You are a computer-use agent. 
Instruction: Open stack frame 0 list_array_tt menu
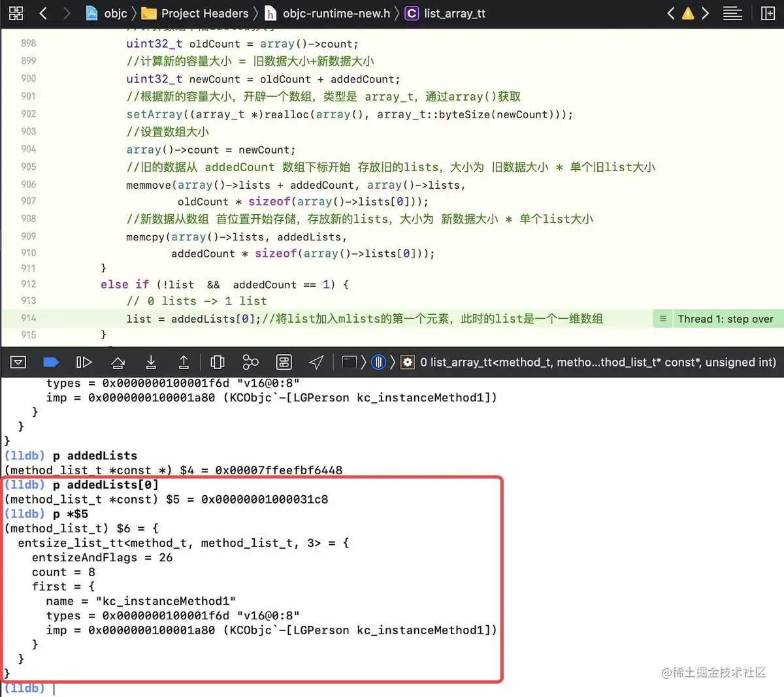coord(589,362)
